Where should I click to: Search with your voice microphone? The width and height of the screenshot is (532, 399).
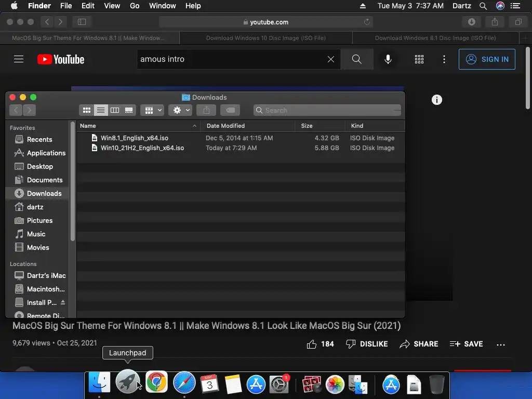tap(388, 59)
